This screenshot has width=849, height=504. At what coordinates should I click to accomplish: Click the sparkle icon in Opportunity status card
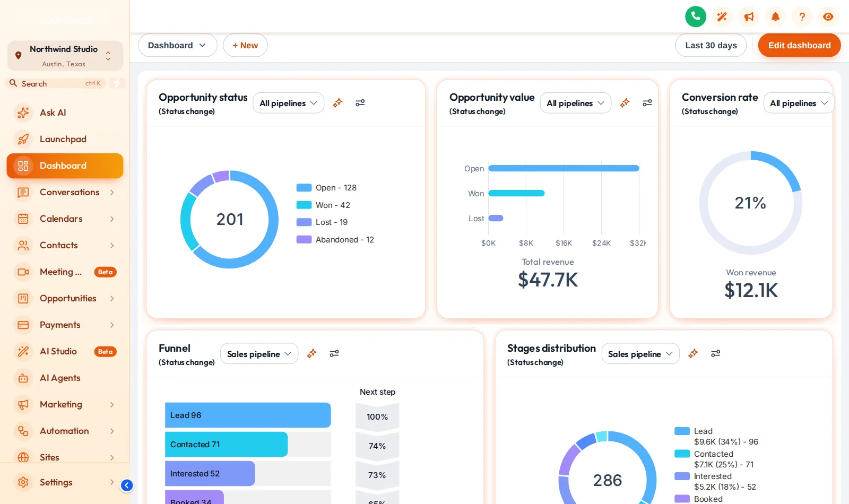coord(337,103)
